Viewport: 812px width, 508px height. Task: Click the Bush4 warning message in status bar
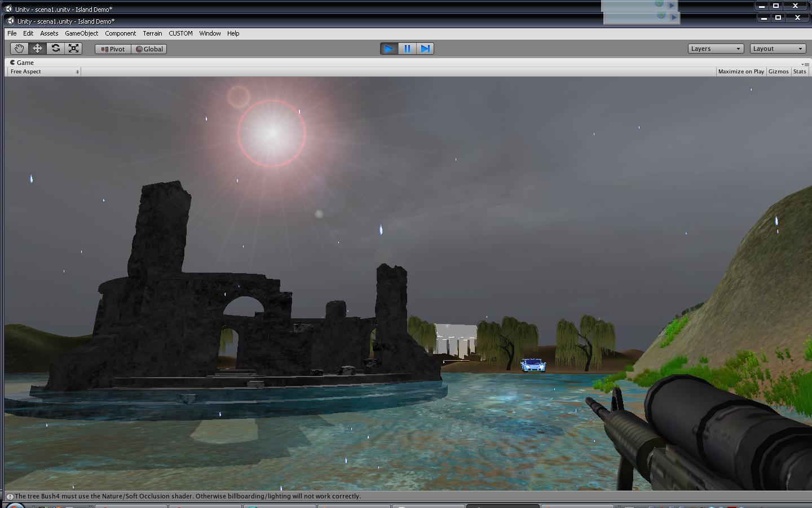click(x=188, y=496)
